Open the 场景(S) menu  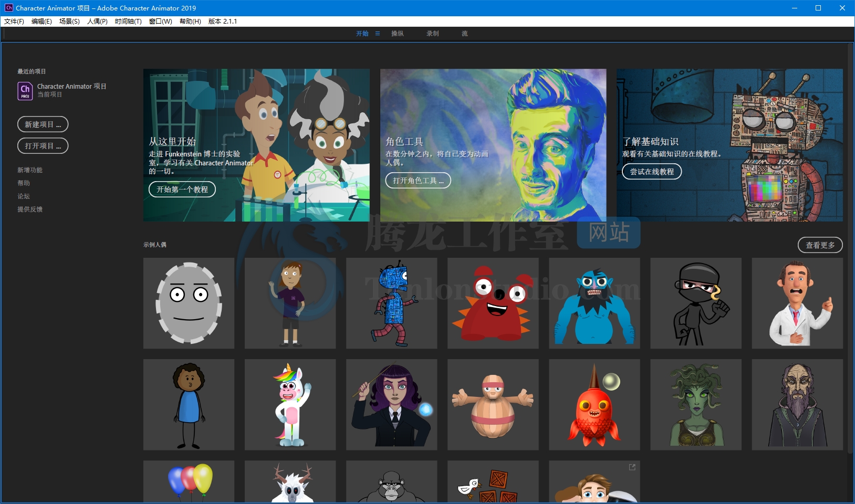coord(69,22)
